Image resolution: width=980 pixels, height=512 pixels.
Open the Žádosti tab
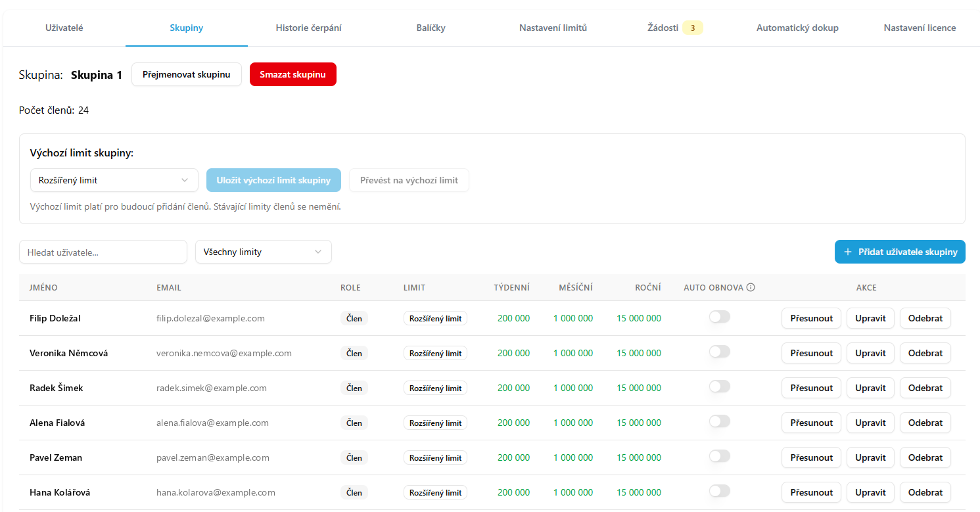(x=675, y=28)
